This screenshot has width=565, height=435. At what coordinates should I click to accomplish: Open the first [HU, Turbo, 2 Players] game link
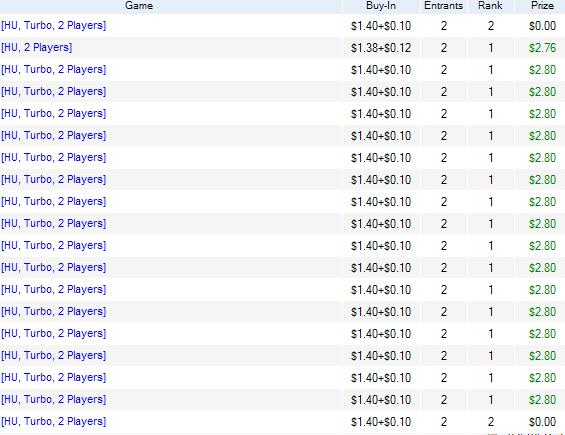coord(54,26)
